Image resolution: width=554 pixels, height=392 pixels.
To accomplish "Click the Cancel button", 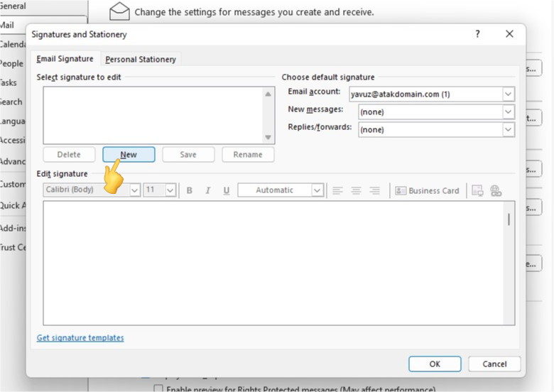I will tap(494, 364).
